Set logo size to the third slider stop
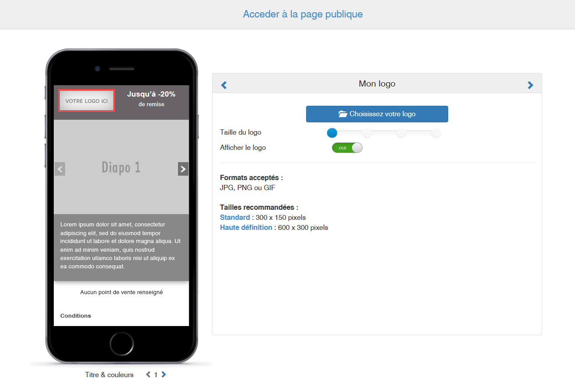This screenshot has width=575, height=392. (401, 133)
